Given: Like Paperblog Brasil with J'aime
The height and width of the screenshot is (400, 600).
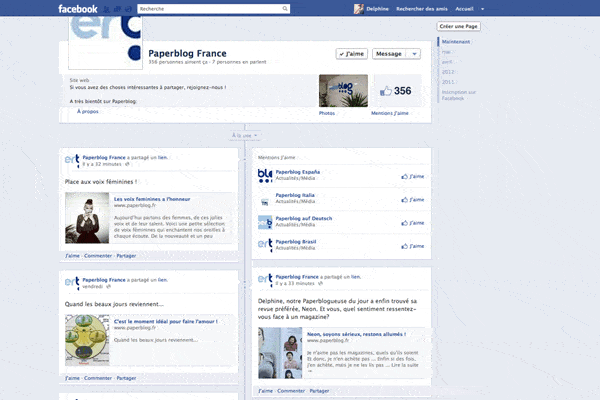Looking at the screenshot, I should coord(412,247).
